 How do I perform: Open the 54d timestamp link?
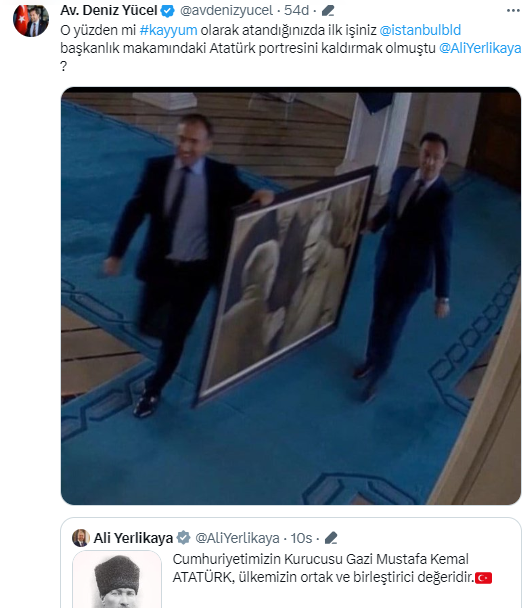tap(296, 10)
